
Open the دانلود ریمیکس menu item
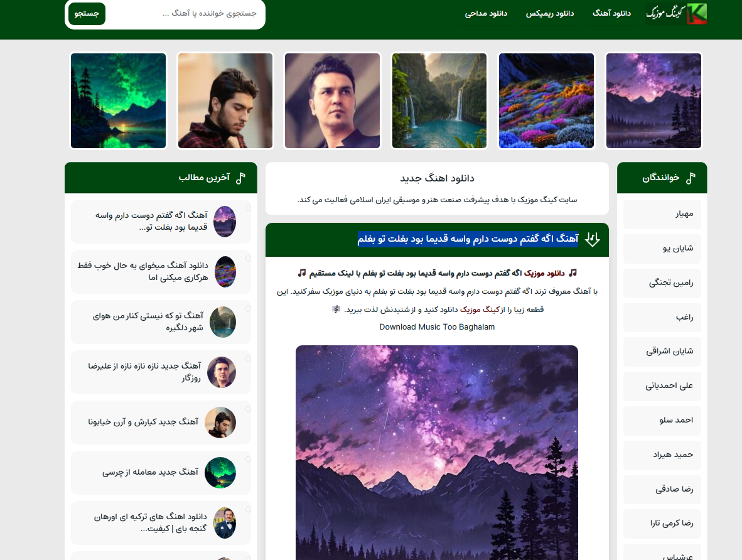[550, 13]
